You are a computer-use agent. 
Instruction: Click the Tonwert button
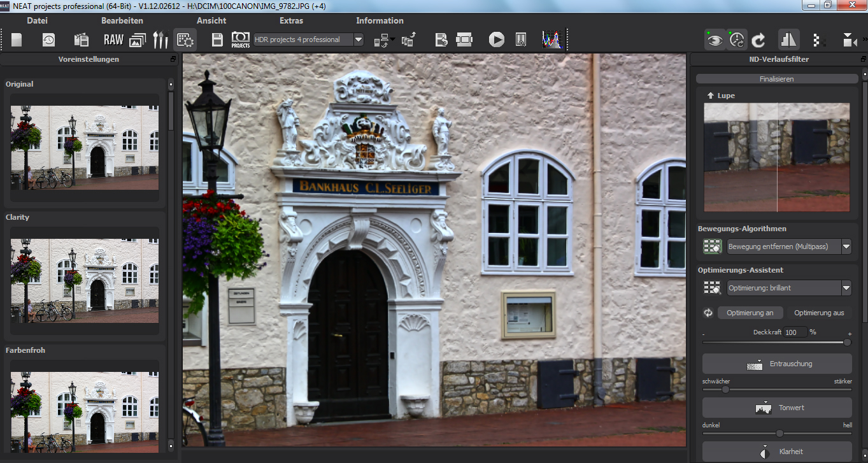(777, 408)
